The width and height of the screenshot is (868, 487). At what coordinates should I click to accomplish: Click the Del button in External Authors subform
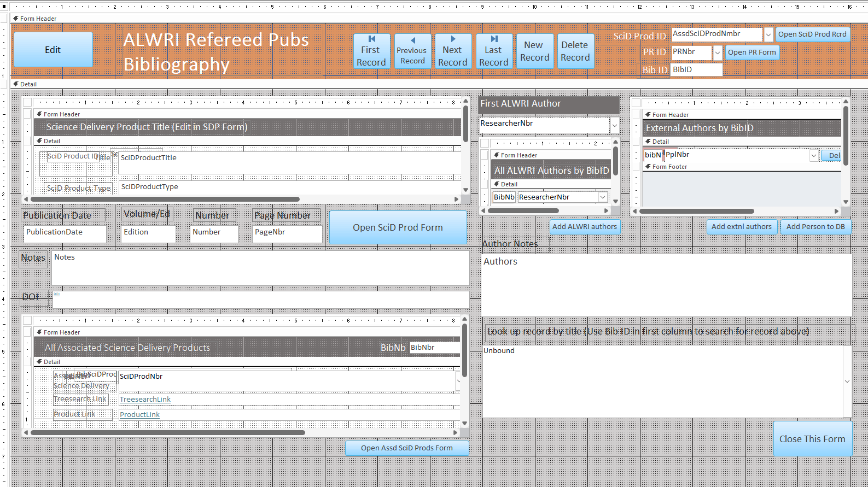point(831,156)
